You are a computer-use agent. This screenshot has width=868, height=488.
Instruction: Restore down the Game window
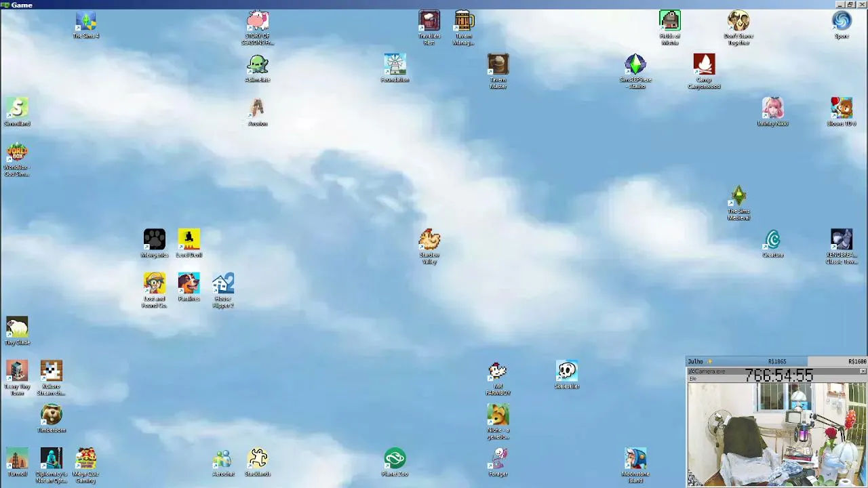[x=850, y=5]
